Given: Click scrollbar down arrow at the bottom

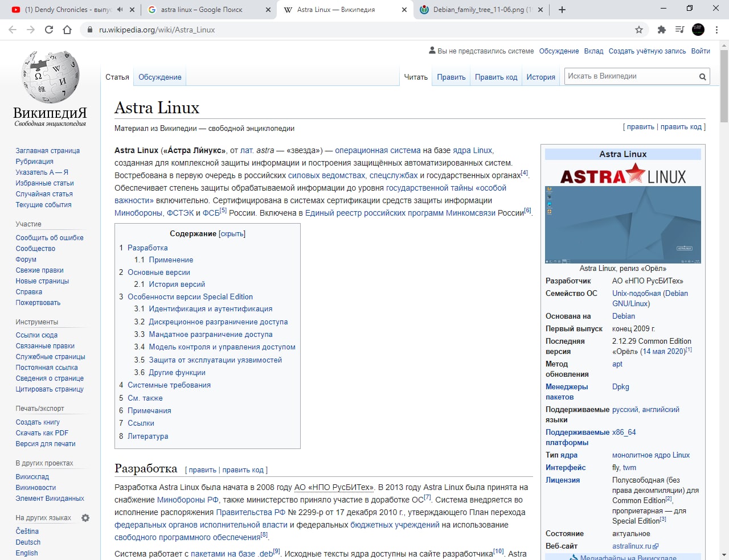Looking at the screenshot, I should (724, 554).
